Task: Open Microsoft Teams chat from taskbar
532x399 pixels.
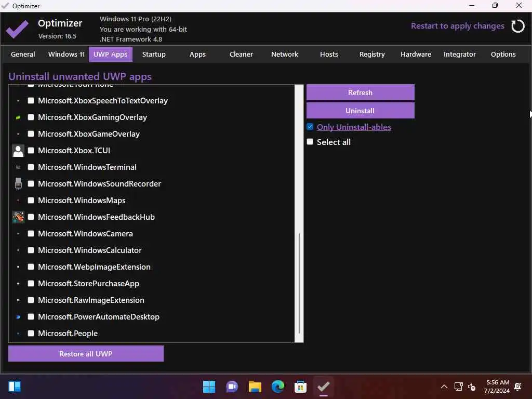Action: click(232, 387)
